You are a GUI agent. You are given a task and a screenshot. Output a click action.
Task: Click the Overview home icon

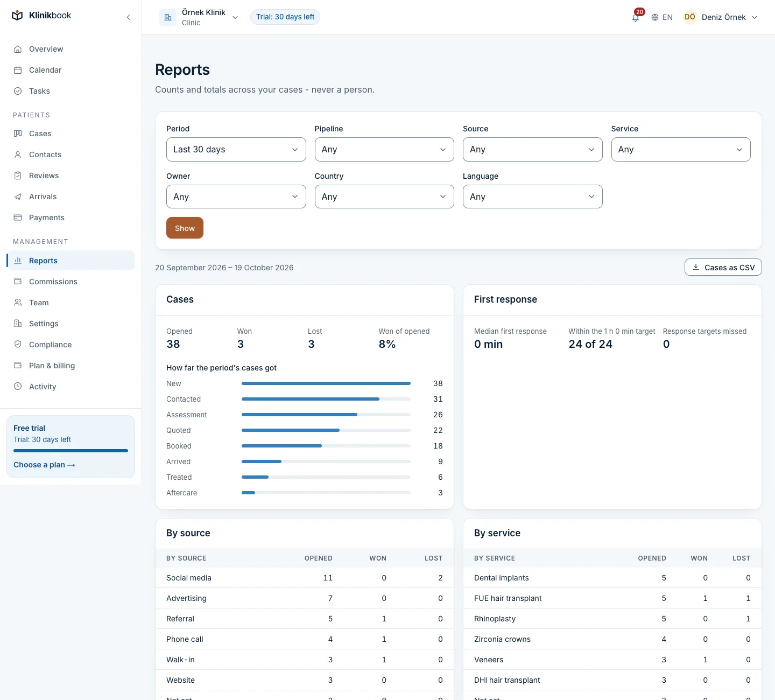click(x=18, y=49)
